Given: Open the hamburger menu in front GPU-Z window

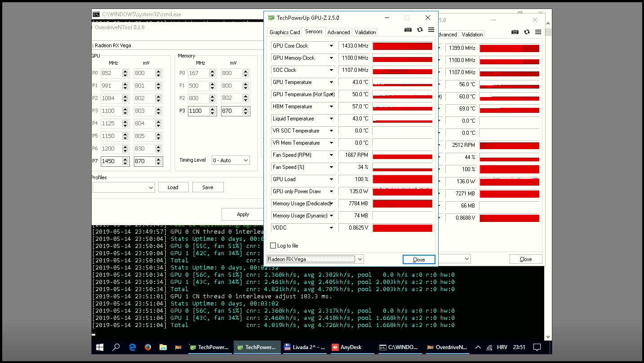Looking at the screenshot, I should (x=431, y=30).
